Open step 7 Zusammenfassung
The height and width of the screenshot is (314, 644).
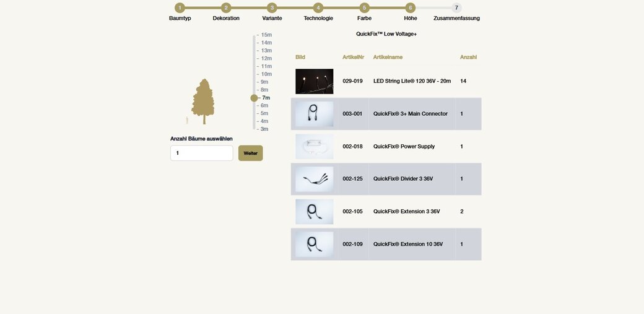[456, 8]
